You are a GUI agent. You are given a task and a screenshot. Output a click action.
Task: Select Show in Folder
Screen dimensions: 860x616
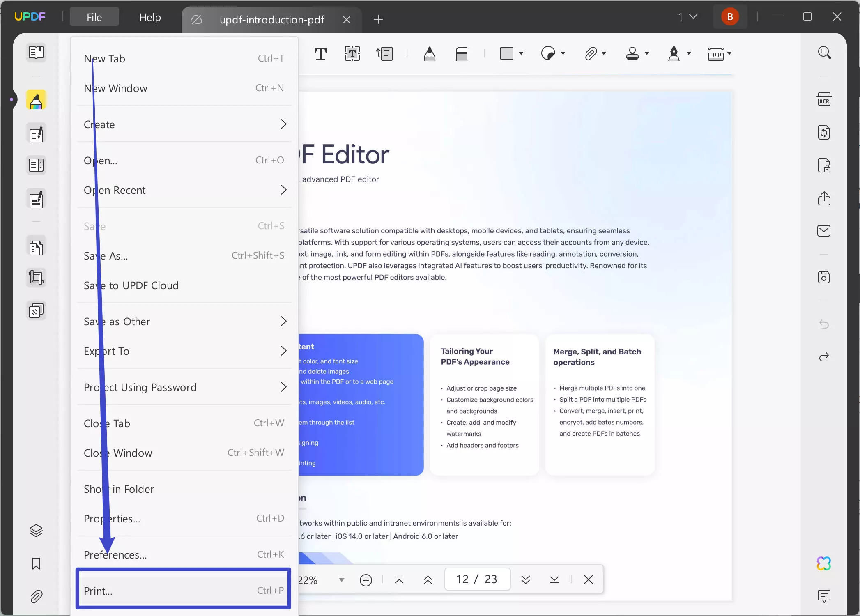click(184, 489)
